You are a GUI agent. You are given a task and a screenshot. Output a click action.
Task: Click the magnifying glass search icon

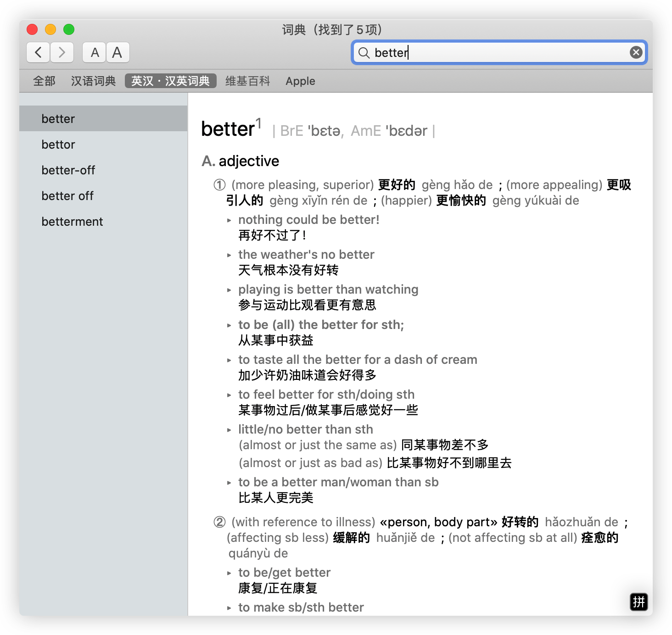coord(364,53)
